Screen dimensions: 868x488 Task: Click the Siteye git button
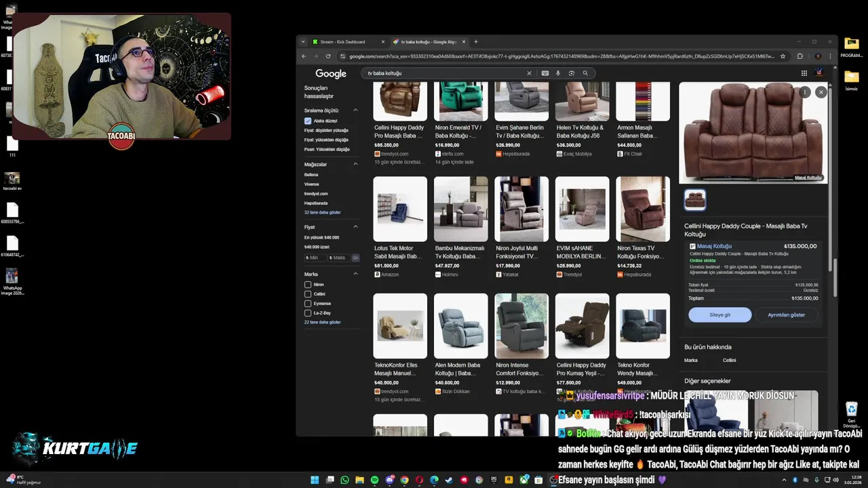[720, 314]
